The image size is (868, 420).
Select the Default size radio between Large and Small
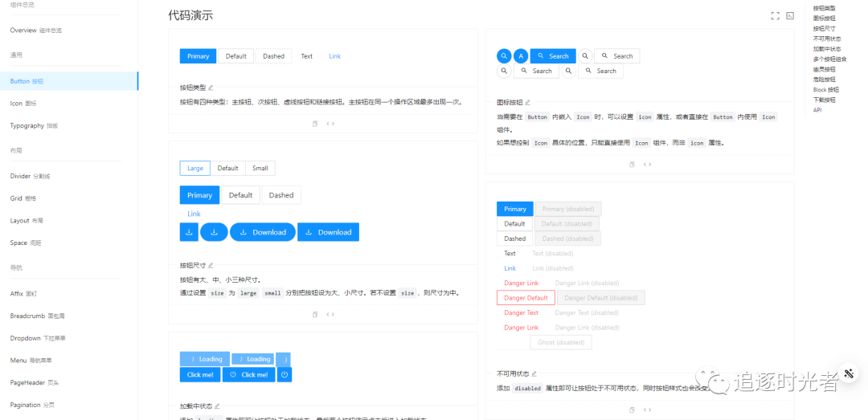click(x=227, y=168)
